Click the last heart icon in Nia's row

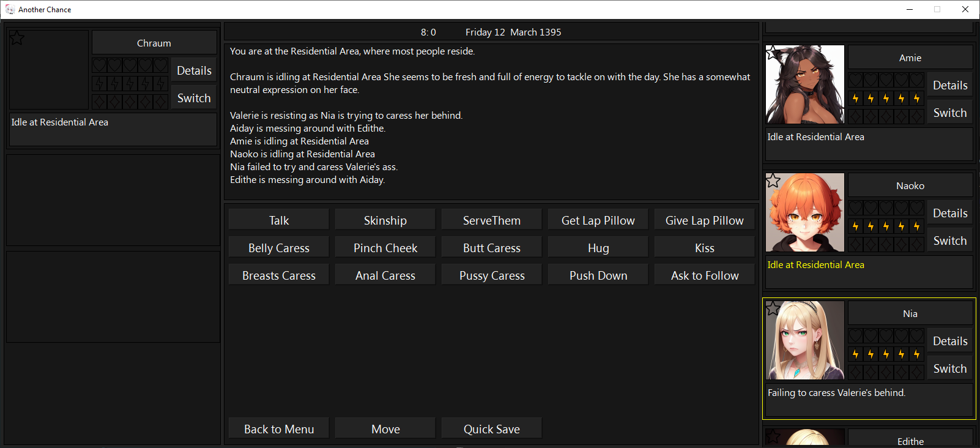[916, 336]
